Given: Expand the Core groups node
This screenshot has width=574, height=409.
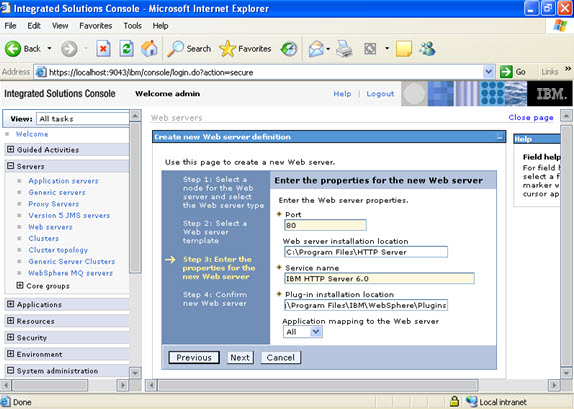Looking at the screenshot, I should point(20,285).
